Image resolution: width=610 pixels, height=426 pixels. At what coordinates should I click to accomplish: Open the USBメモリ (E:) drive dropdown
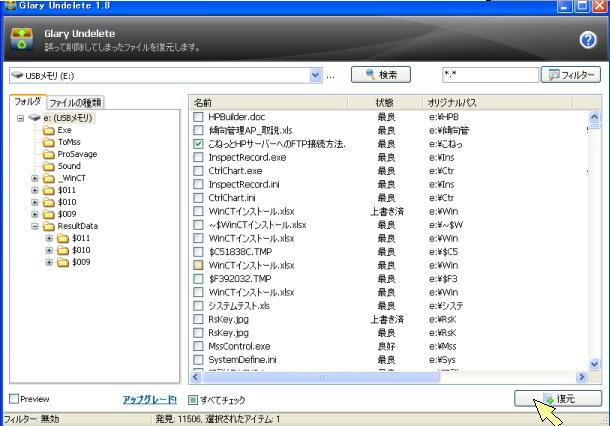[316, 75]
